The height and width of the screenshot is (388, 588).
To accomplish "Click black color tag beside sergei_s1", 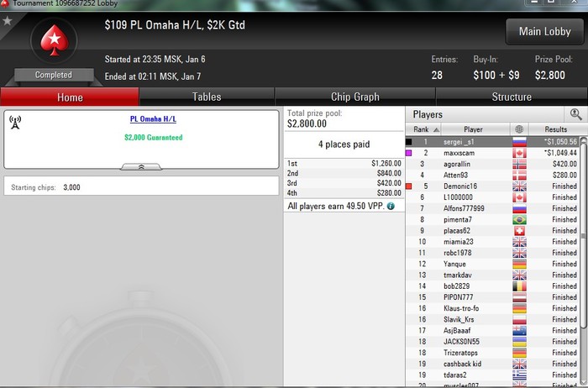I will pos(409,142).
